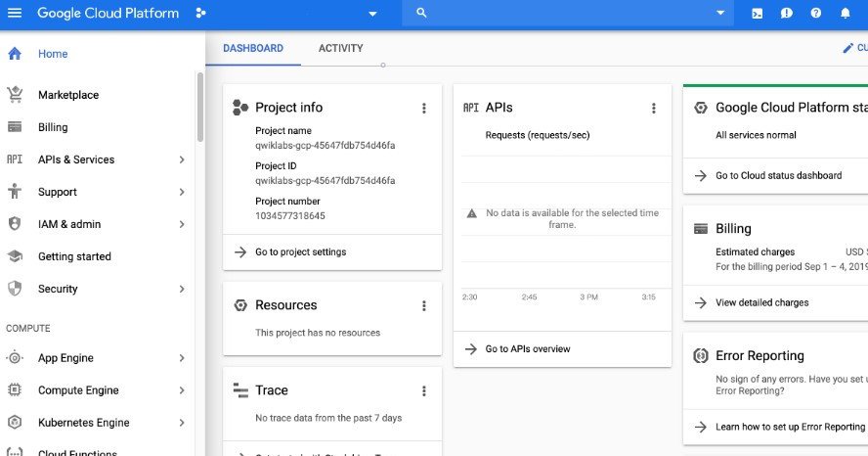Activate Cloud Shell from top bar
The width and height of the screenshot is (868, 456).
(758, 14)
